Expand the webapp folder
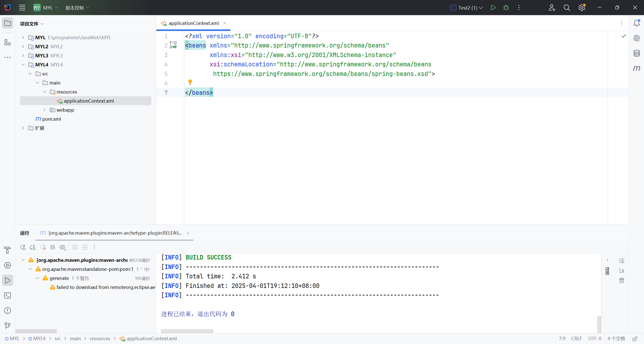Viewport: 644px width, 344px height. pos(45,110)
